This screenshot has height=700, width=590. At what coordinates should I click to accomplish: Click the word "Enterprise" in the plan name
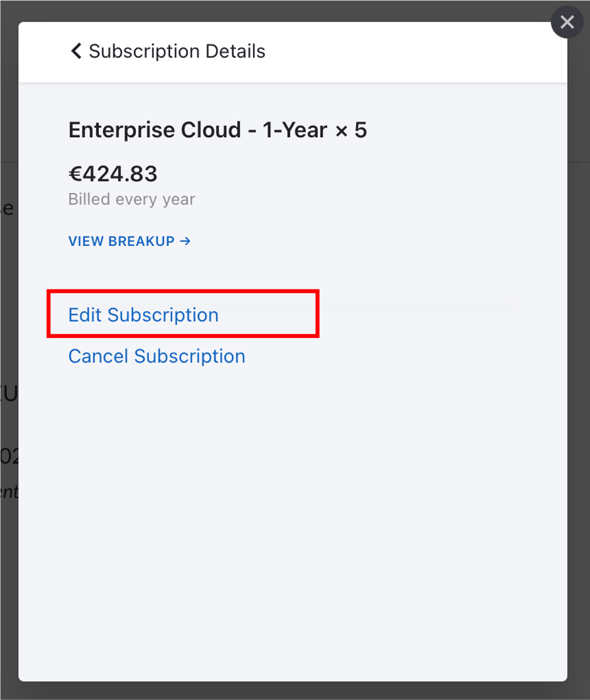(113, 131)
